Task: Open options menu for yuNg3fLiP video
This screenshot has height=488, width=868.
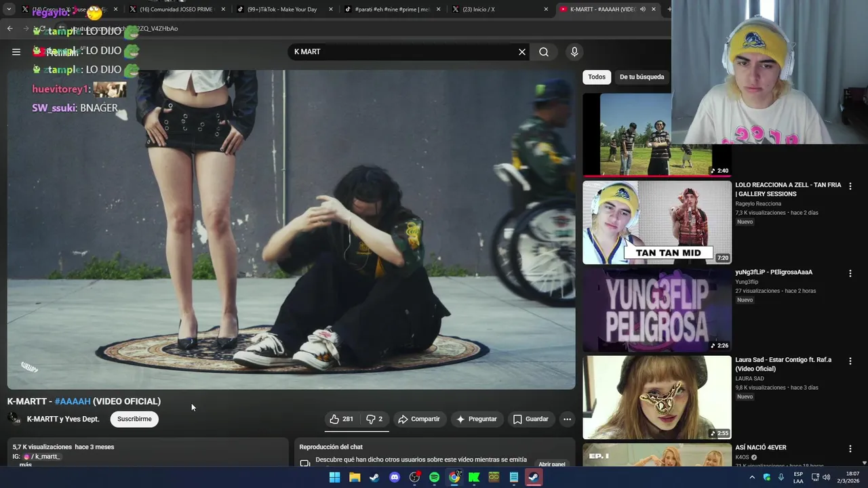Action: (850, 273)
